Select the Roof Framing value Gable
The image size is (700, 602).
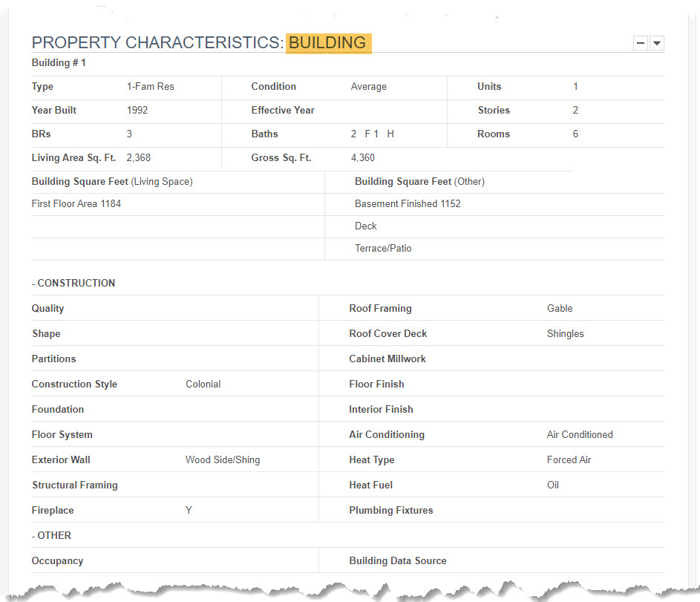coord(560,308)
